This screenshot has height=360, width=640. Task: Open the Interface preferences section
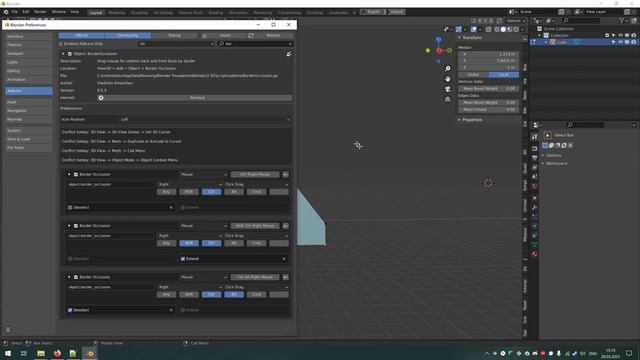(29, 36)
